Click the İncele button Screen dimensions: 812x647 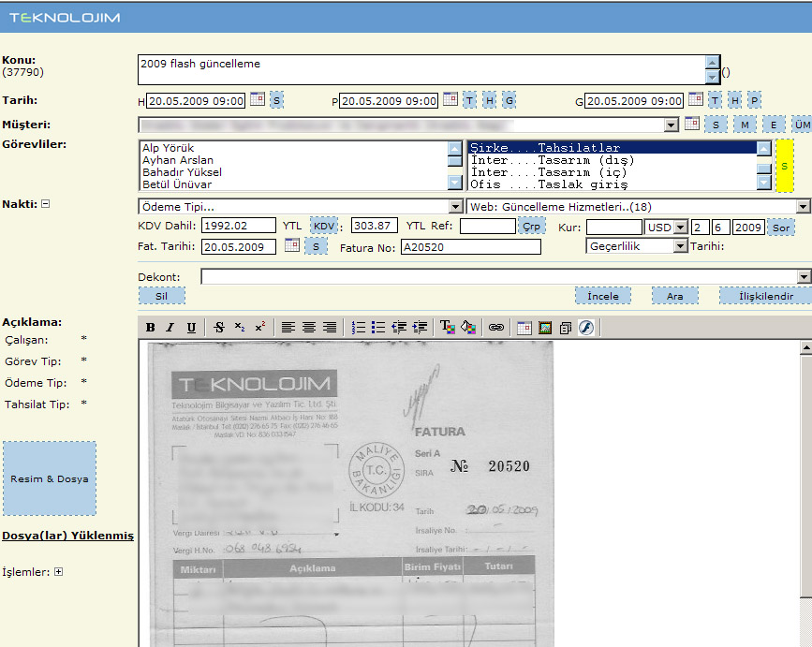[603, 296]
